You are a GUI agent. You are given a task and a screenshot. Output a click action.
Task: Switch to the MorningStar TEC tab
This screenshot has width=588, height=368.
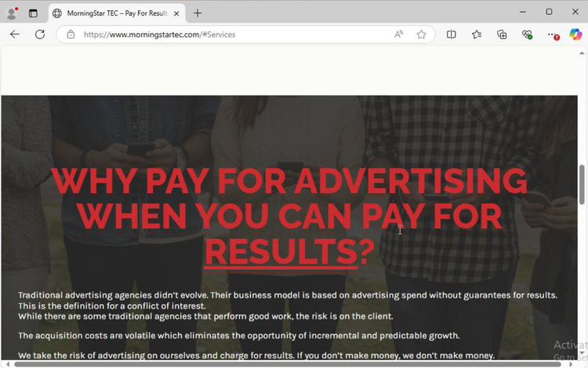click(x=110, y=13)
